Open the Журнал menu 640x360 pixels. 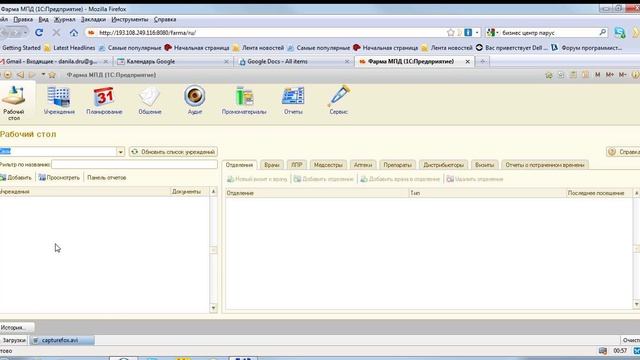[x=64, y=19]
